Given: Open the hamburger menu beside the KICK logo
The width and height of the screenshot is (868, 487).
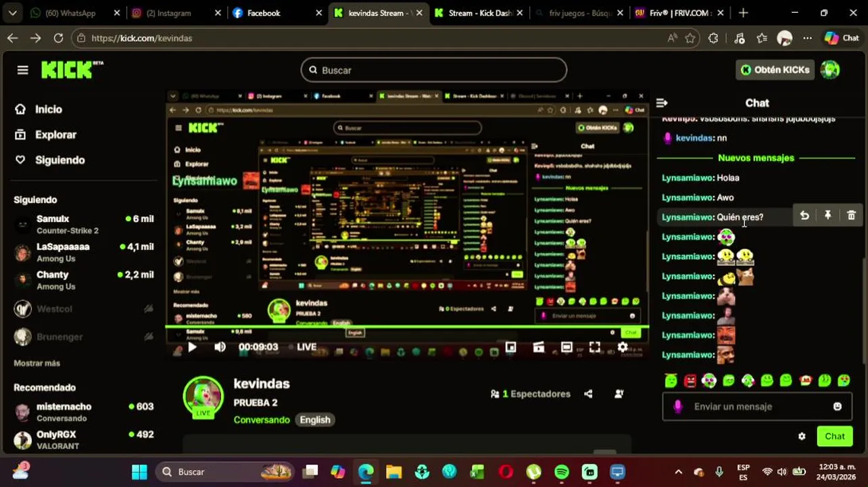Looking at the screenshot, I should pyautogui.click(x=23, y=70).
